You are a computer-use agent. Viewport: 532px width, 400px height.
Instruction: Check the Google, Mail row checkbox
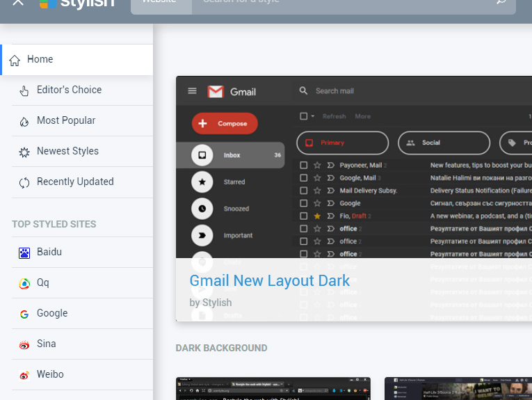pyautogui.click(x=304, y=178)
